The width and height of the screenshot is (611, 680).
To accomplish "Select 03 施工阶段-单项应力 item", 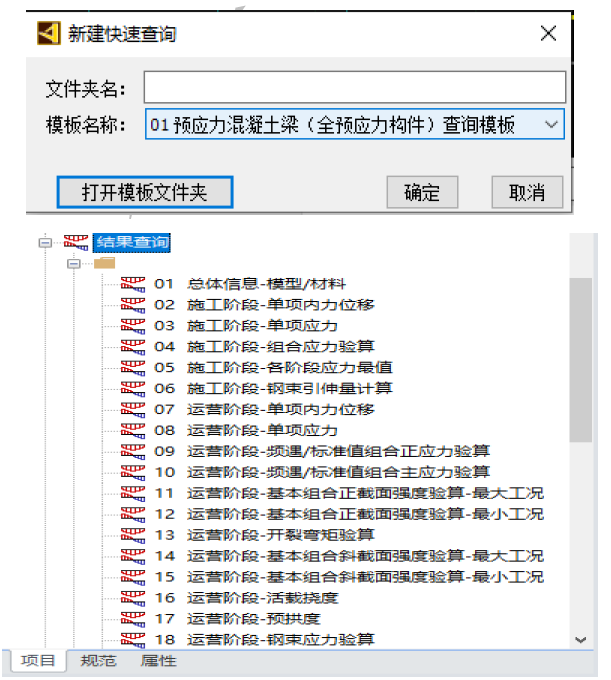I will [246, 326].
